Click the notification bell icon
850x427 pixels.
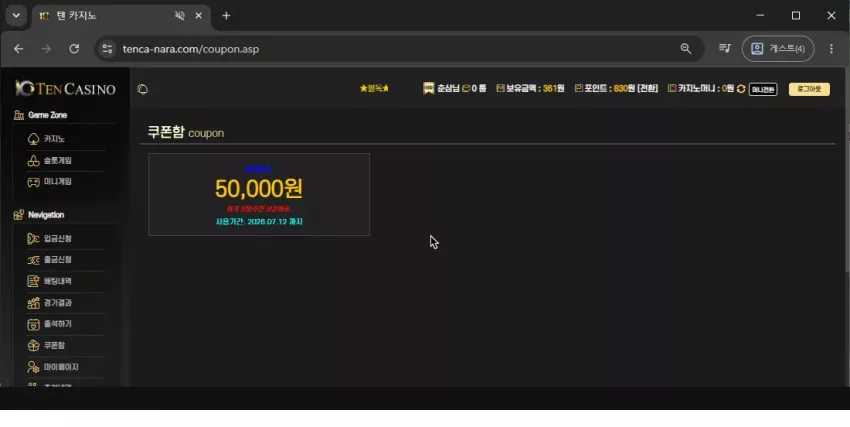pyautogui.click(x=143, y=89)
